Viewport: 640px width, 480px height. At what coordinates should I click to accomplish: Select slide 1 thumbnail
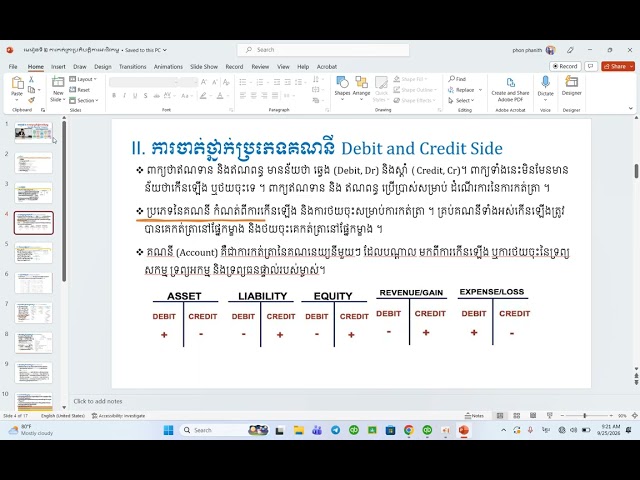click(33, 132)
